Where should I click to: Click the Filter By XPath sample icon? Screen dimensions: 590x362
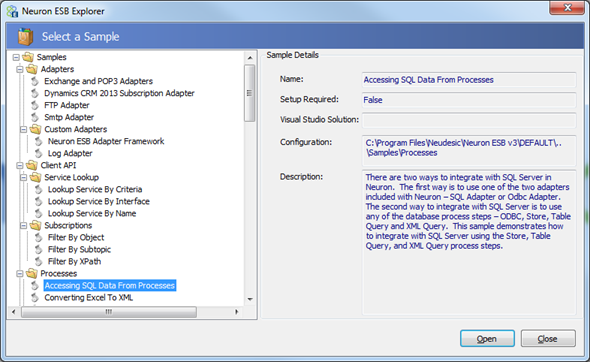pyautogui.click(x=38, y=262)
